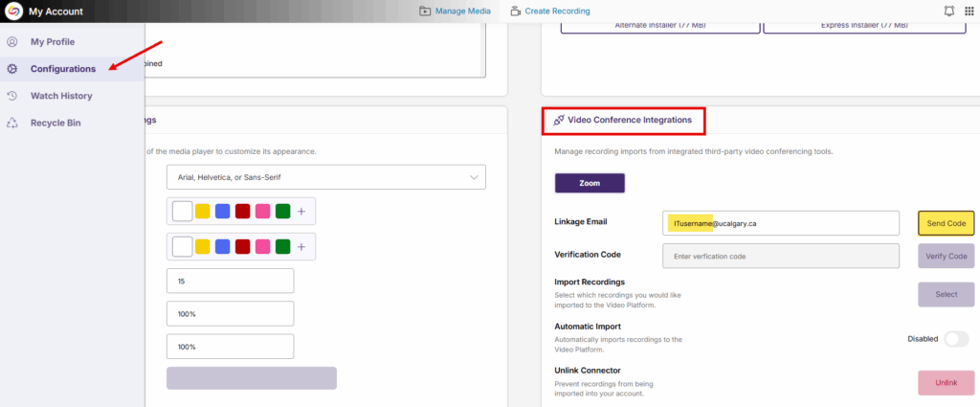Click the Unlink button

click(x=947, y=383)
